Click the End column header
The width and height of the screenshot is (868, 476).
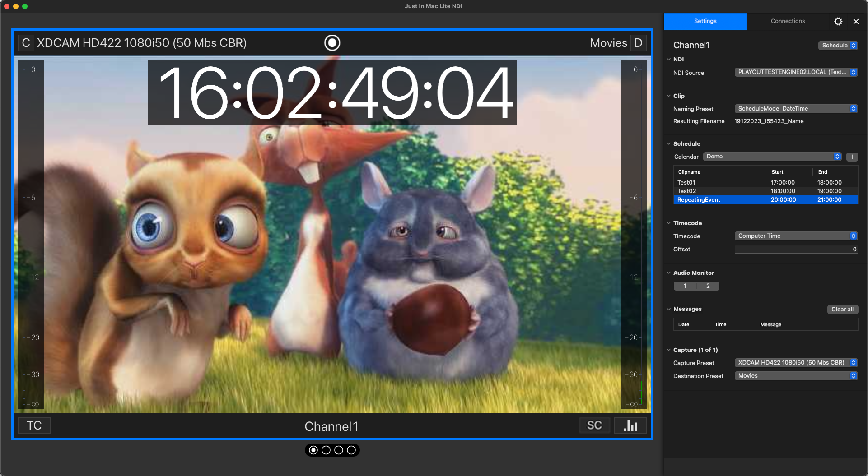(x=835, y=172)
